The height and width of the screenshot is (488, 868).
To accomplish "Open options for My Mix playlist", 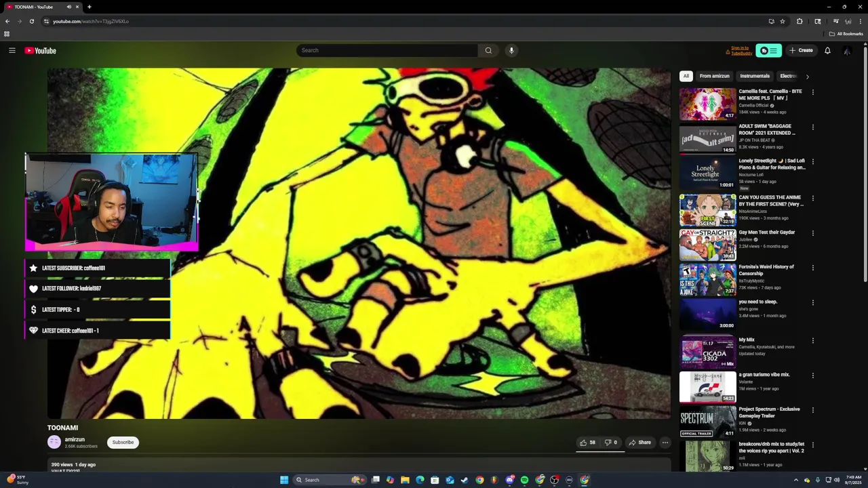I will (812, 340).
